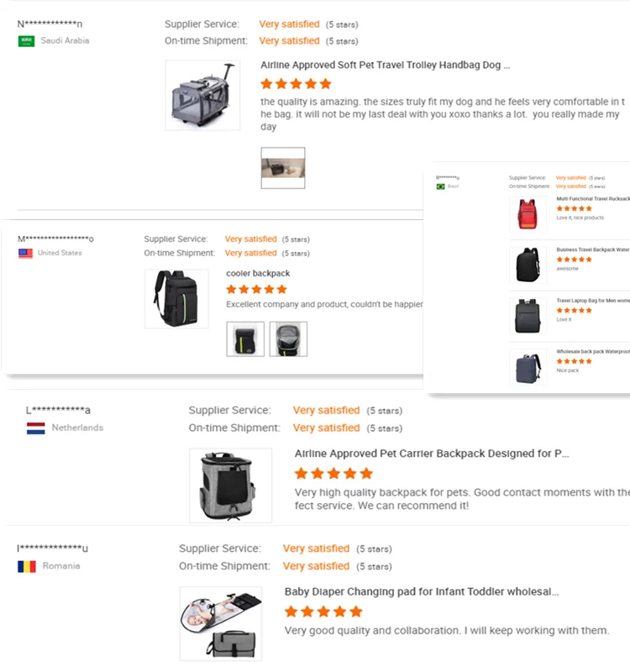630x672 pixels.
Task: Select the Multi Functional Travel Rucksack title
Action: [592, 199]
